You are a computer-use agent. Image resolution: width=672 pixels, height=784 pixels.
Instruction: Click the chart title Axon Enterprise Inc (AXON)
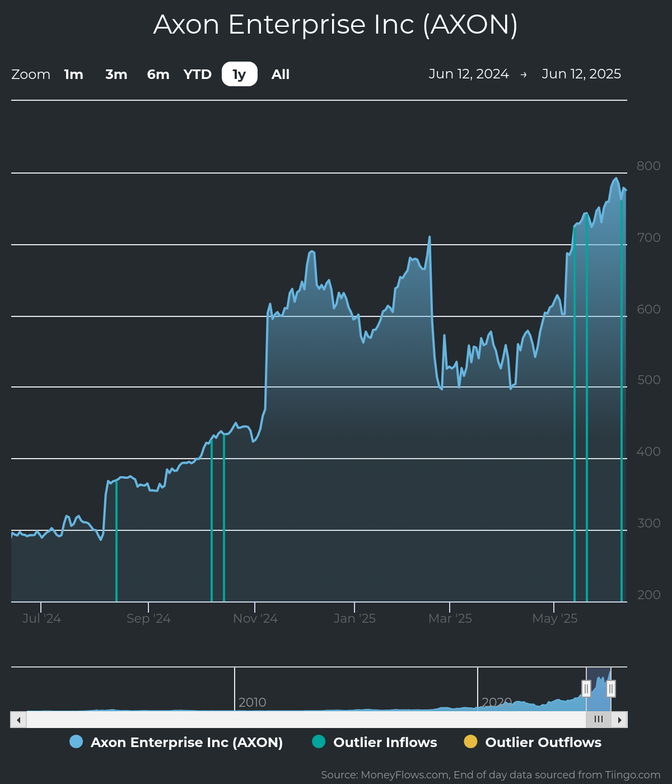click(335, 25)
